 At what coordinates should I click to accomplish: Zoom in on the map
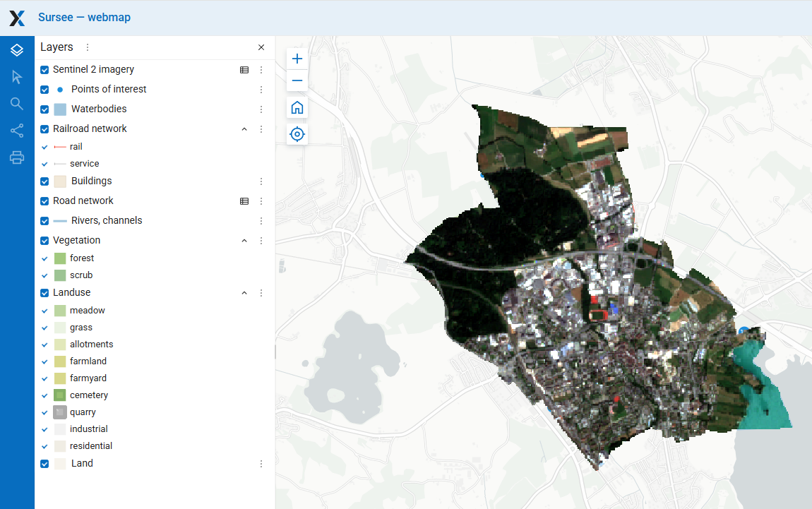pos(297,59)
